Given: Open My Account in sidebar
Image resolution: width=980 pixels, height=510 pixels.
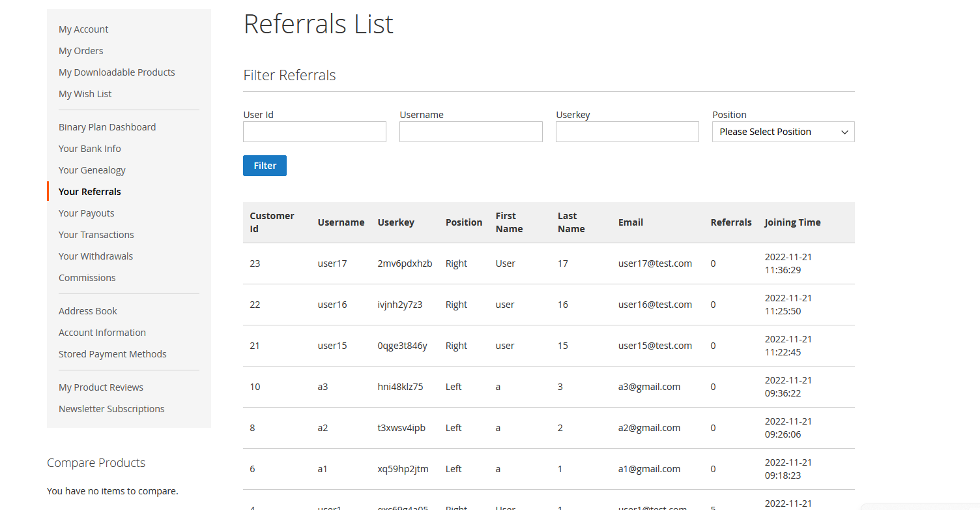Looking at the screenshot, I should [83, 29].
